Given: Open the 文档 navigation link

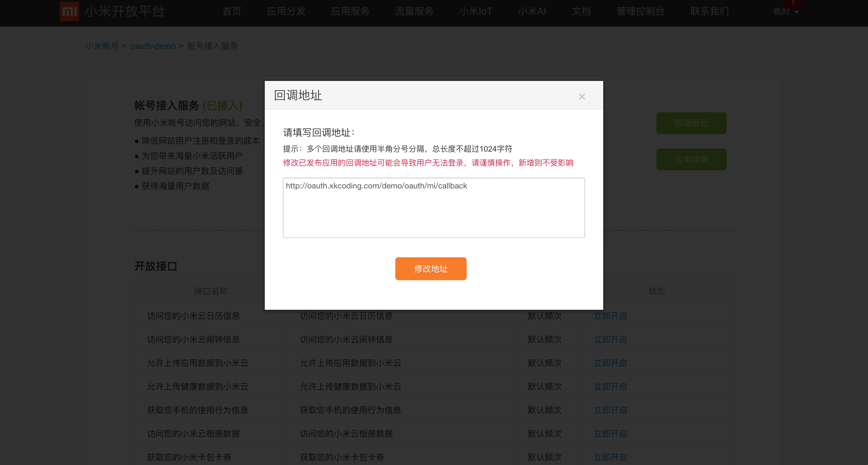Looking at the screenshot, I should (581, 11).
